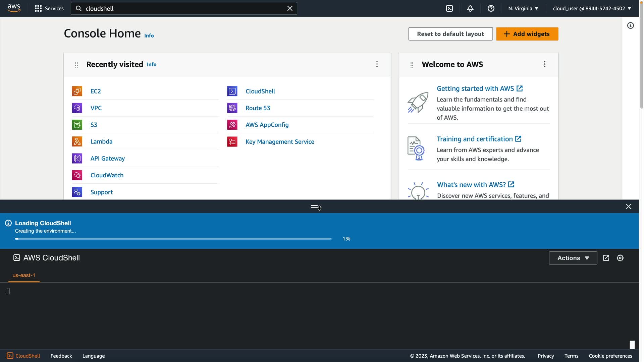Open CloudShell in new browser tab icon
The image size is (644, 362).
[x=606, y=258]
